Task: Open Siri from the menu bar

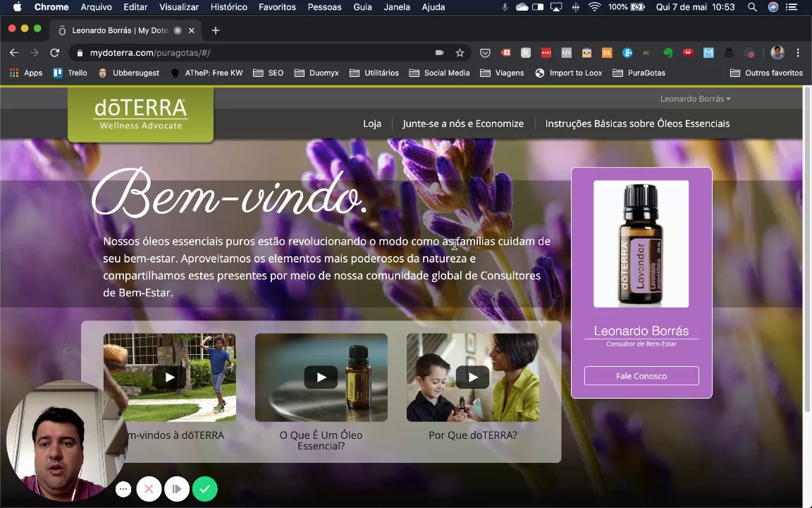Action: (x=773, y=7)
